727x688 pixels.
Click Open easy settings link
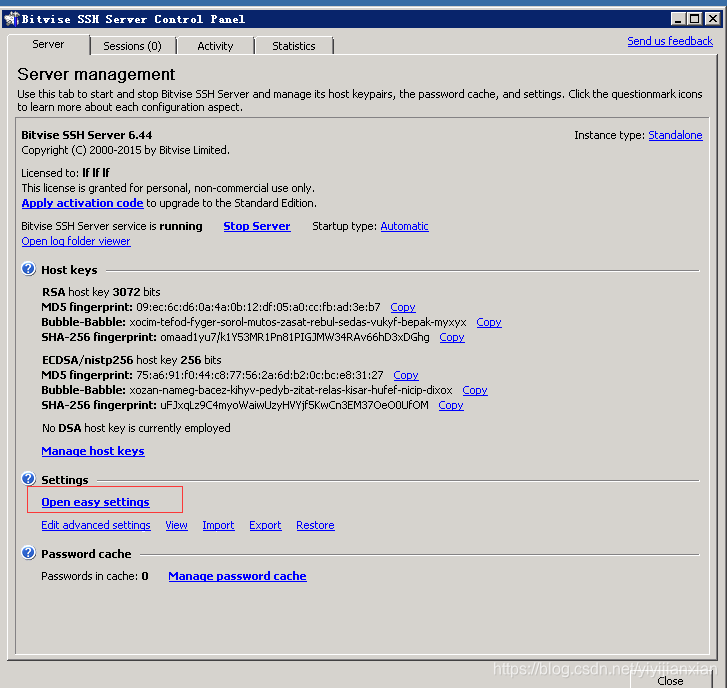pos(95,502)
